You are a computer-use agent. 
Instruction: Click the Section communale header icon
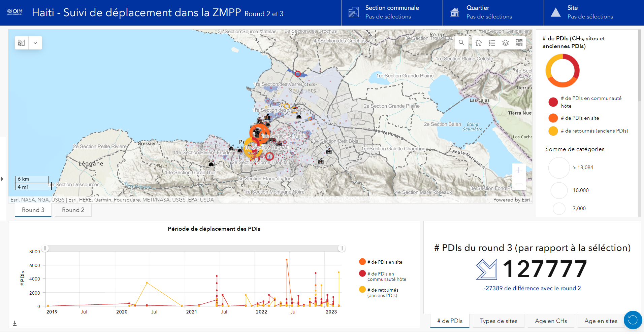353,12
